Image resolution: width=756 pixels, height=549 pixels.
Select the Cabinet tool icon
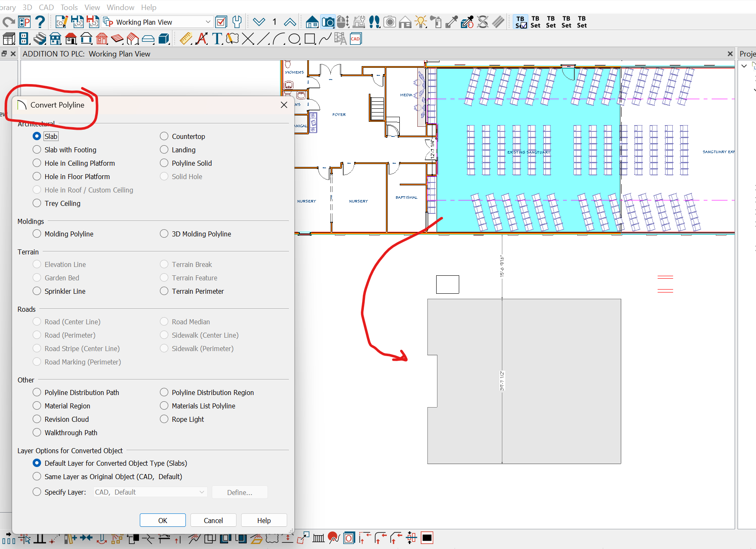(x=9, y=39)
